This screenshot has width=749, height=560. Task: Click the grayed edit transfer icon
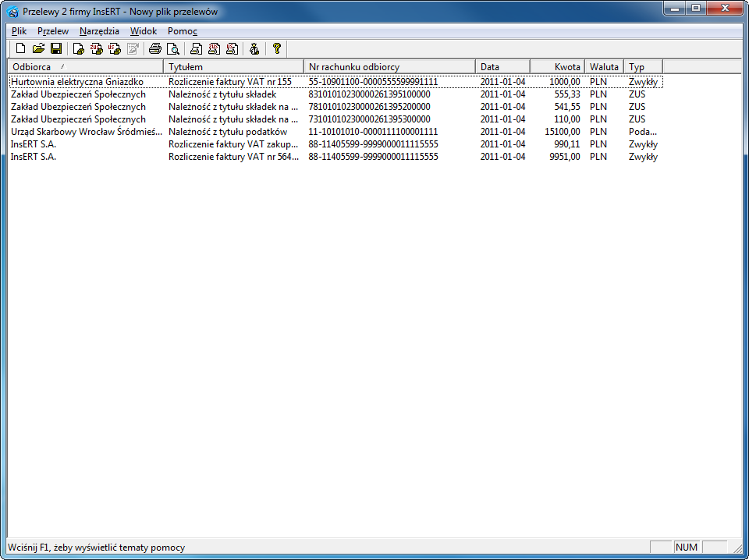coord(133,48)
